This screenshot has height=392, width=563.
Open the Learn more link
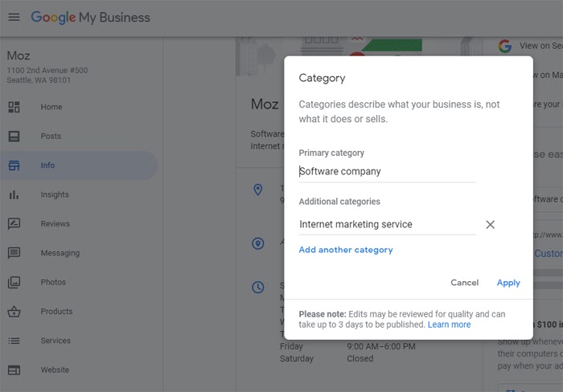tap(450, 325)
